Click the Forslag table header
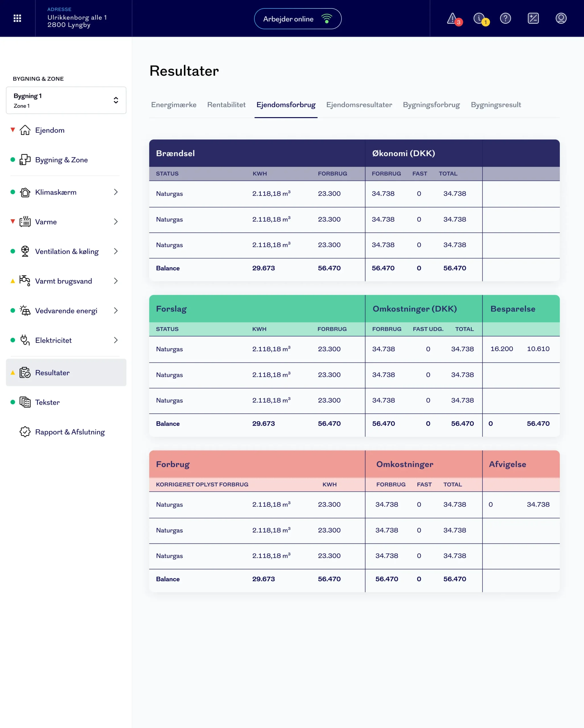 pos(171,309)
